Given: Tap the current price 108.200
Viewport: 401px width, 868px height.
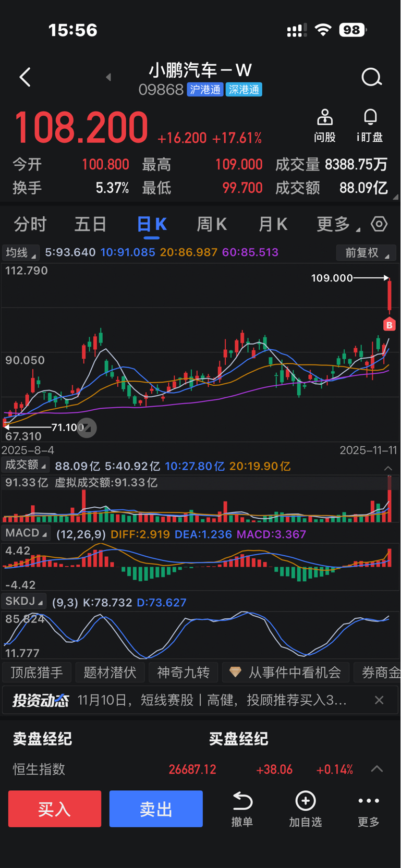Looking at the screenshot, I should [x=81, y=128].
